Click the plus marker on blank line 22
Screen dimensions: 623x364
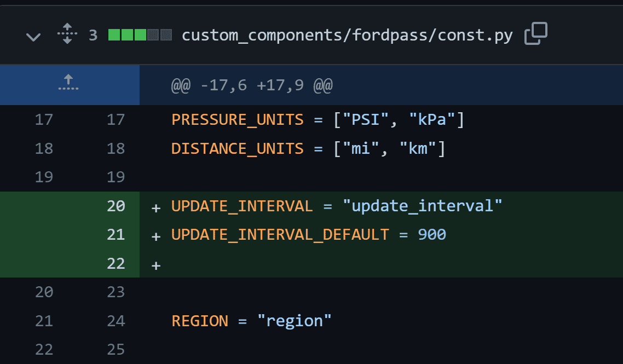point(155,265)
